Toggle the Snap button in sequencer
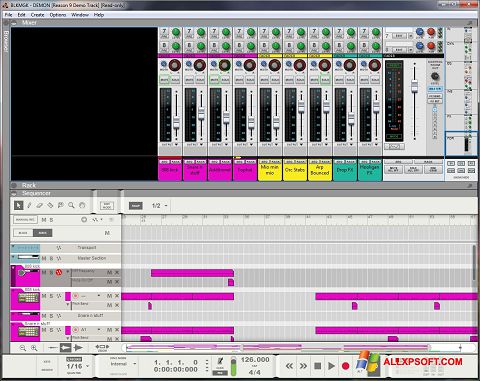Image resolution: width=480 pixels, height=381 pixels. [x=136, y=206]
